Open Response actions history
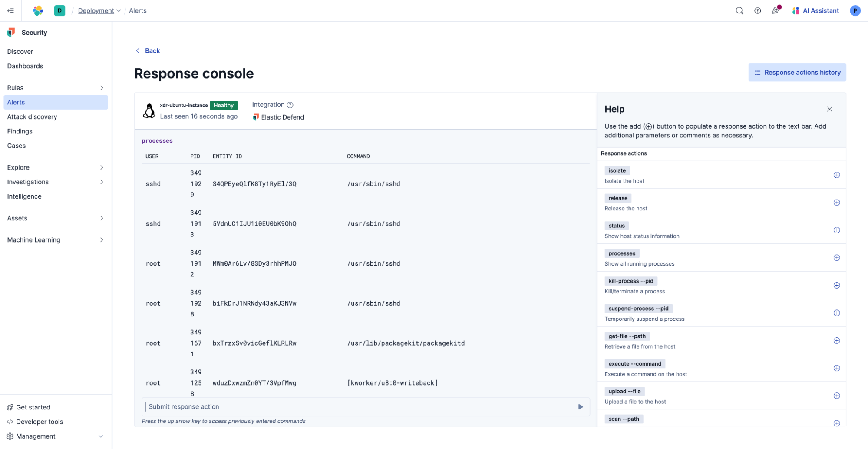The height and width of the screenshot is (449, 868). point(797,72)
